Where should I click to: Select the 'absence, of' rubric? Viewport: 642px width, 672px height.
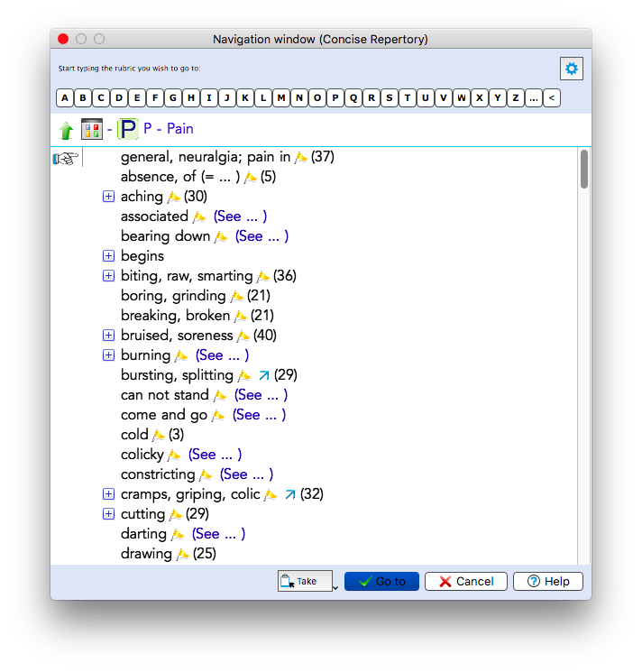(180, 177)
